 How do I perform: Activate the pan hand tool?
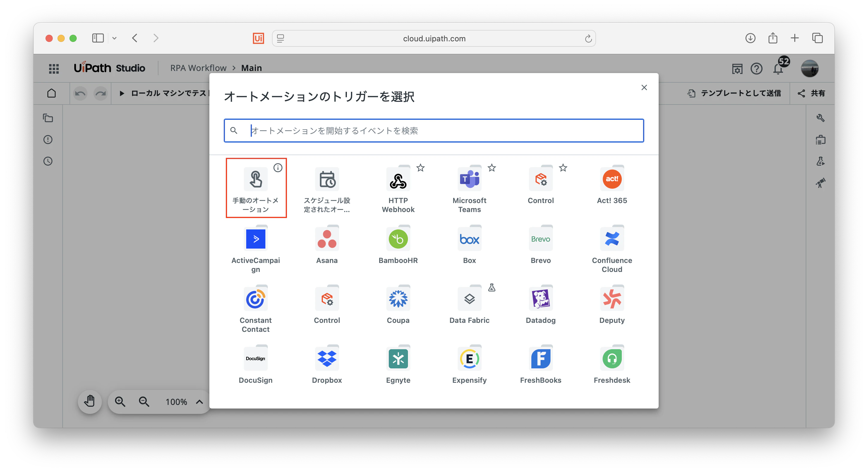[90, 401]
